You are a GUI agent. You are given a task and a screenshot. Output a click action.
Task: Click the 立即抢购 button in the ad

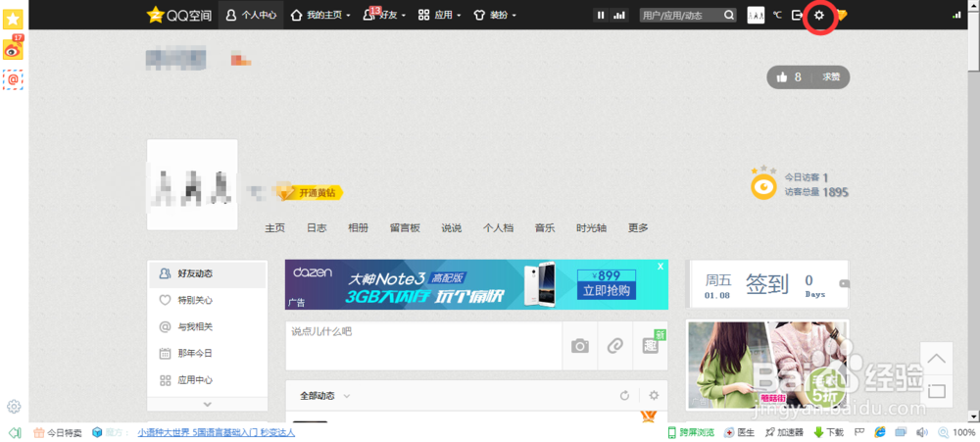[607, 291]
